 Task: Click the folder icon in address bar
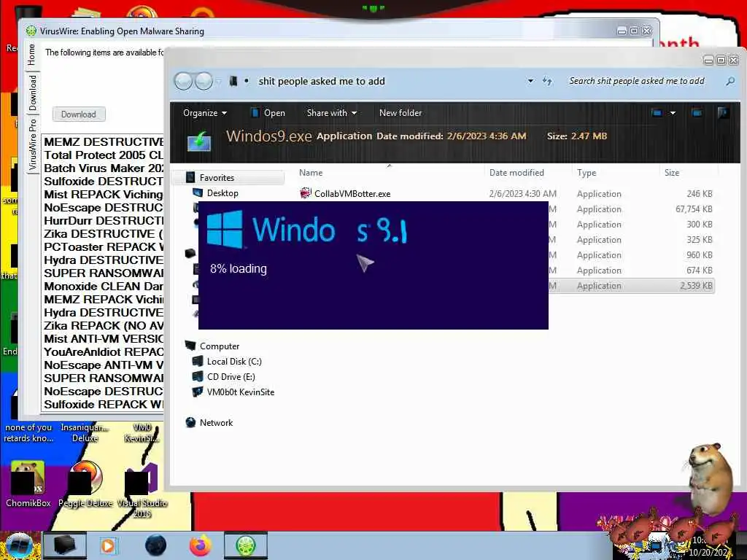tap(233, 81)
